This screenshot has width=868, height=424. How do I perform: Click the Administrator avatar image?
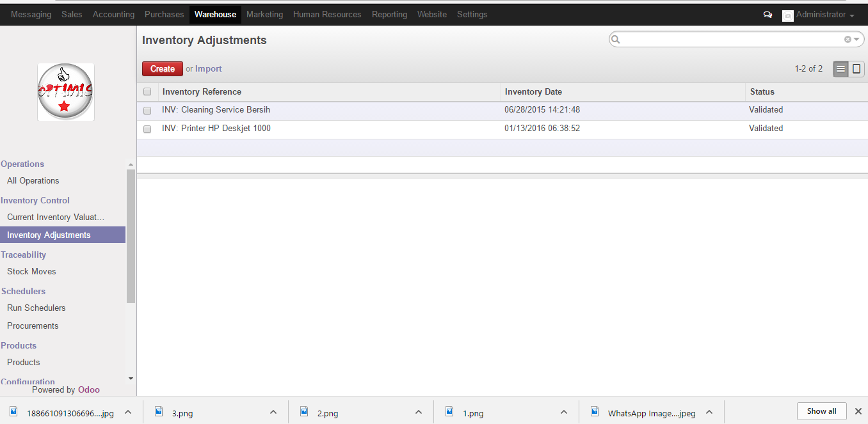[788, 15]
